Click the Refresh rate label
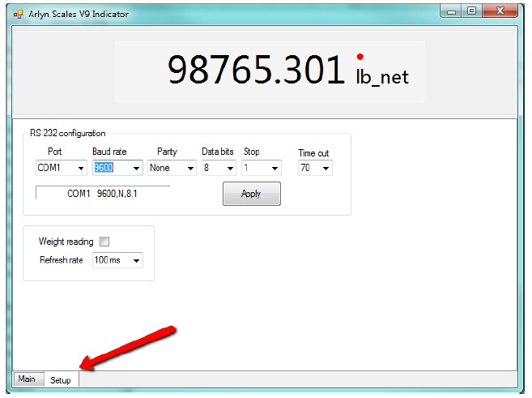This screenshot has height=398, width=532. (x=62, y=260)
